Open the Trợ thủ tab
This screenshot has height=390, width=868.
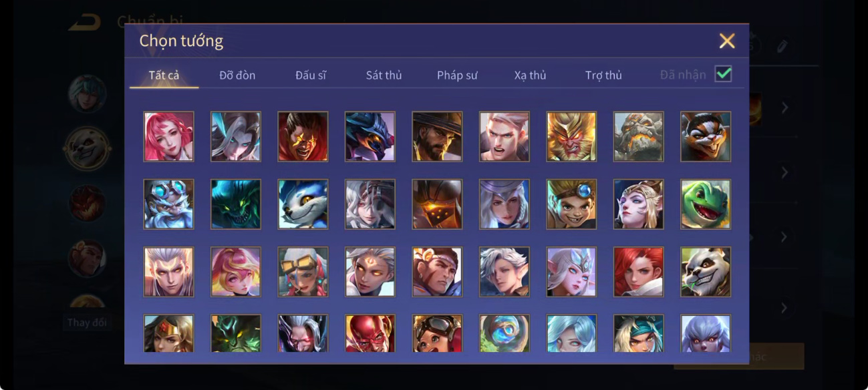coord(603,75)
